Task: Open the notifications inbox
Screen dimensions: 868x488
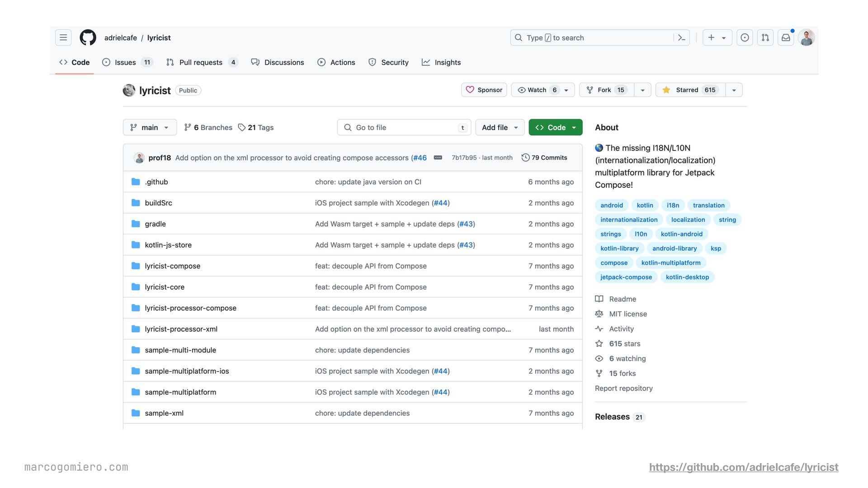Action: click(786, 38)
